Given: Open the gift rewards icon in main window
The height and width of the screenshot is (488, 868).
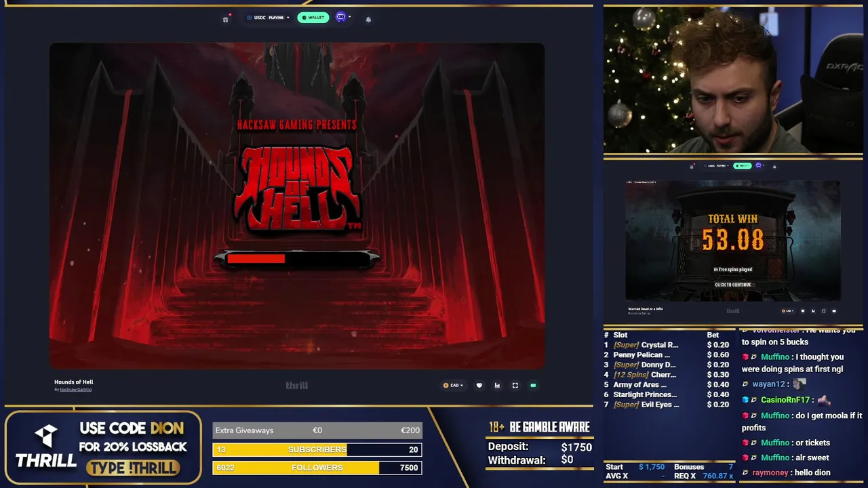Looking at the screenshot, I should pos(226,19).
